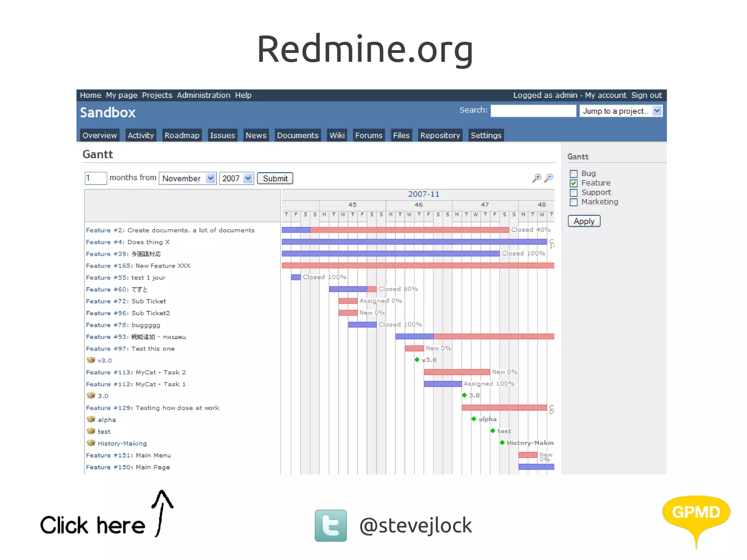Go to the Issues tab

point(222,135)
